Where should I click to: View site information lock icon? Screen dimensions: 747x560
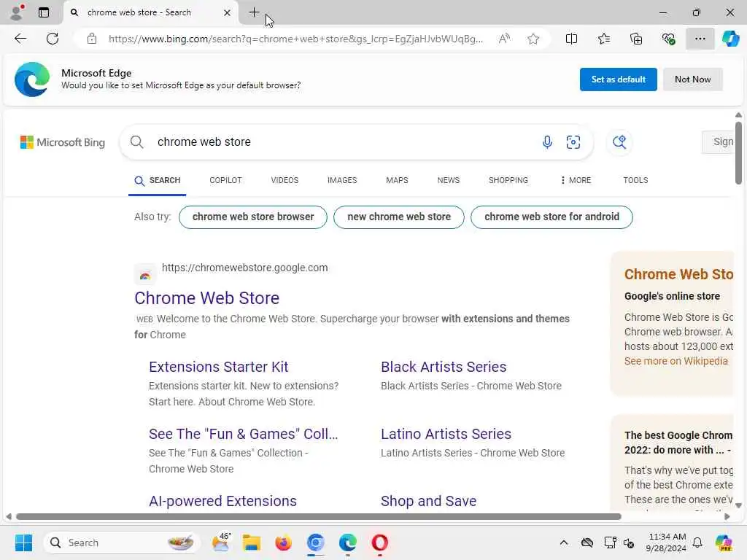pyautogui.click(x=92, y=39)
